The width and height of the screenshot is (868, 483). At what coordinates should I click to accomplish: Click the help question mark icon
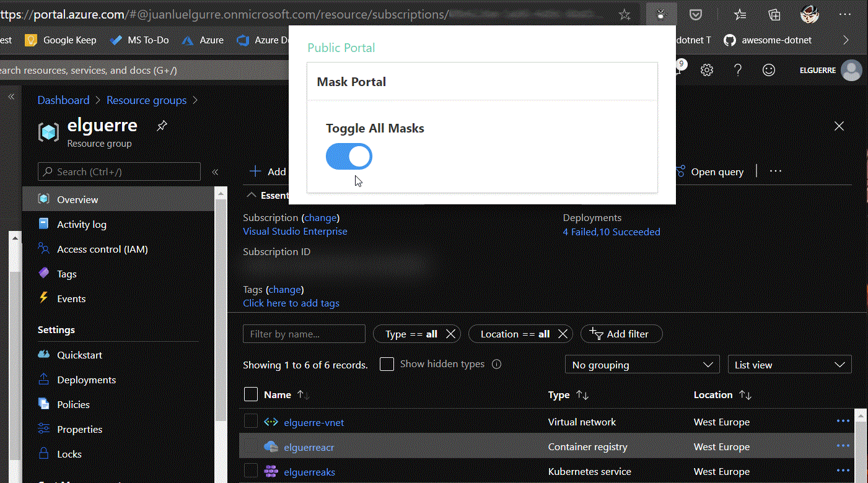(x=738, y=70)
